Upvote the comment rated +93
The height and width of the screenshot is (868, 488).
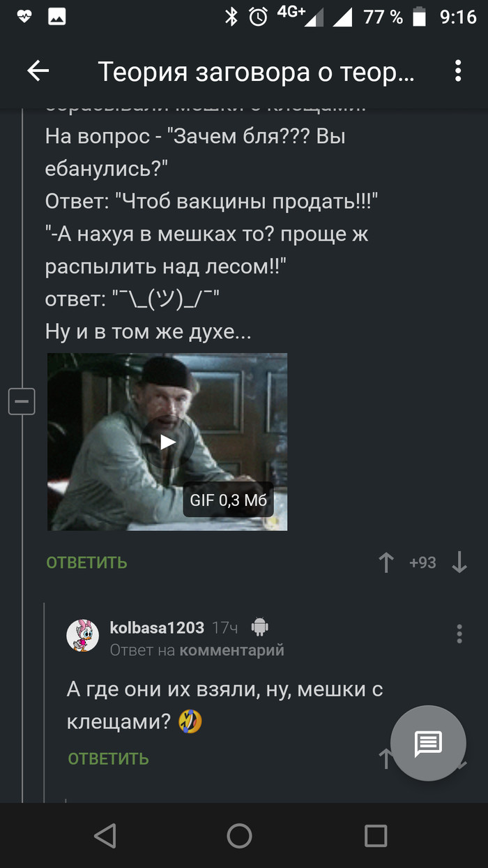tap(386, 562)
